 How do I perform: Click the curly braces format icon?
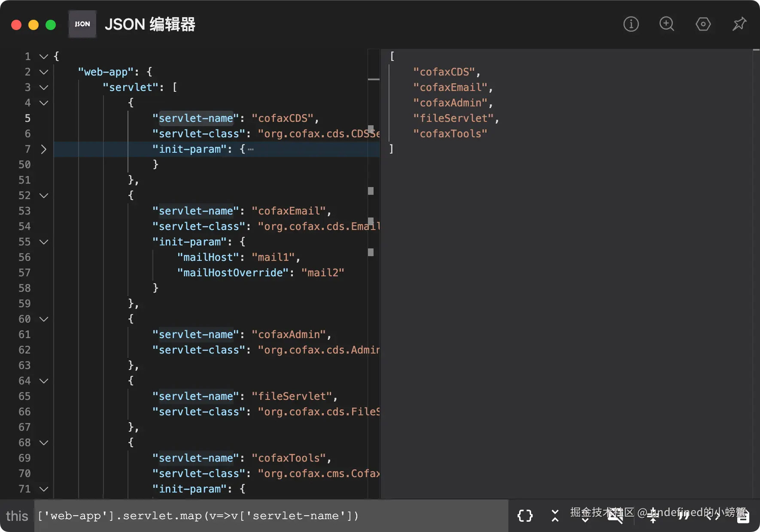point(525,515)
